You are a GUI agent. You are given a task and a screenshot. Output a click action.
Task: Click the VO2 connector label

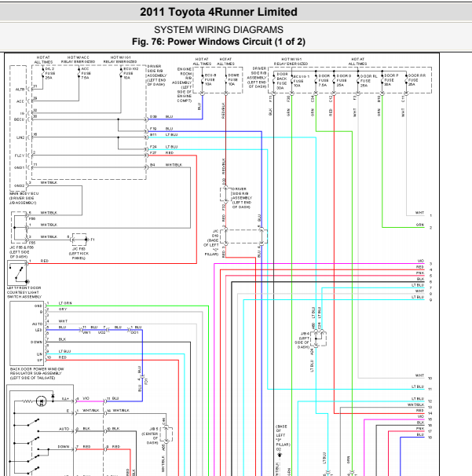tap(101, 332)
